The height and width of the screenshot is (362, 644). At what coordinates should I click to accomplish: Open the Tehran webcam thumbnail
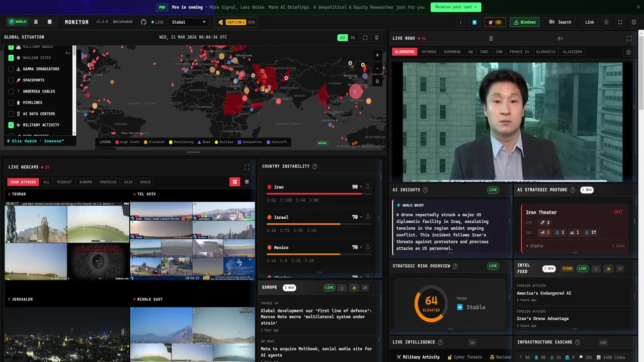click(67, 240)
